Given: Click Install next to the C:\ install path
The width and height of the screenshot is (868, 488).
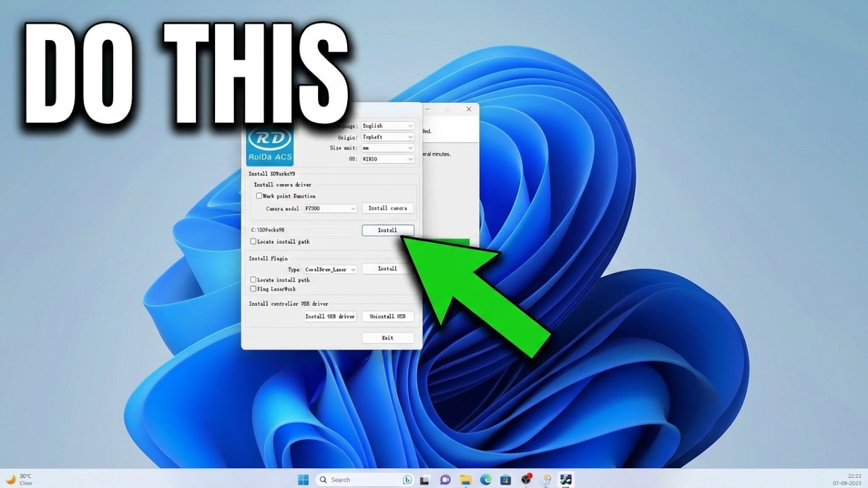Looking at the screenshot, I should point(388,230).
